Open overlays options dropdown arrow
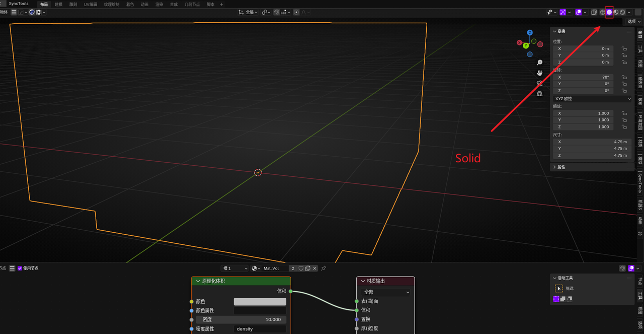This screenshot has height=334, width=644. pyautogui.click(x=585, y=12)
